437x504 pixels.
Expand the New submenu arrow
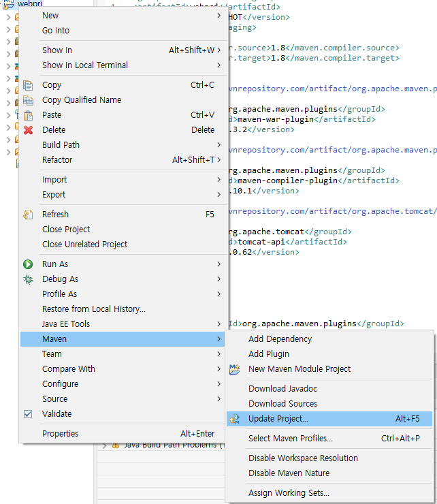218,16
